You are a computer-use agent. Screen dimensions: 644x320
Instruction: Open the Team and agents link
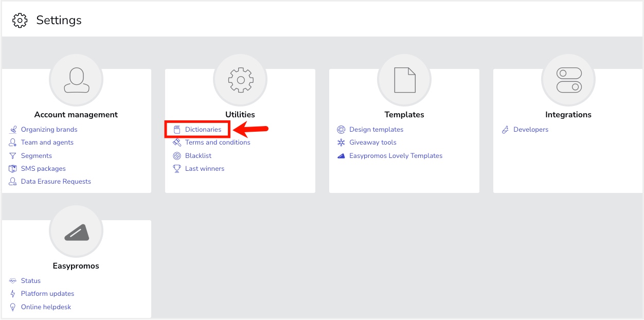47,143
